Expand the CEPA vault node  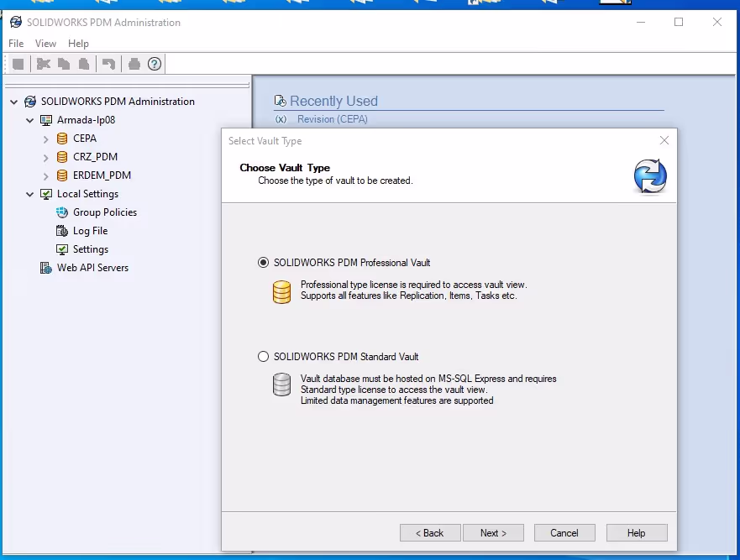46,139
